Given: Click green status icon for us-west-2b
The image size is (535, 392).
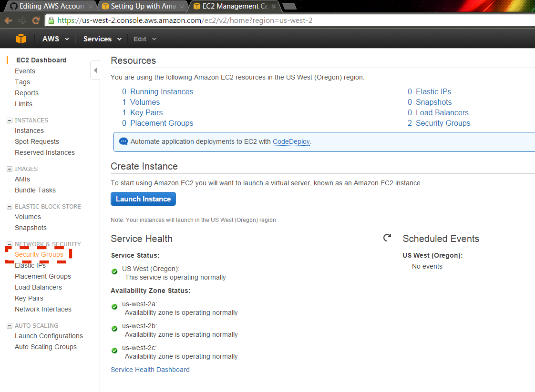Looking at the screenshot, I should click(114, 329).
